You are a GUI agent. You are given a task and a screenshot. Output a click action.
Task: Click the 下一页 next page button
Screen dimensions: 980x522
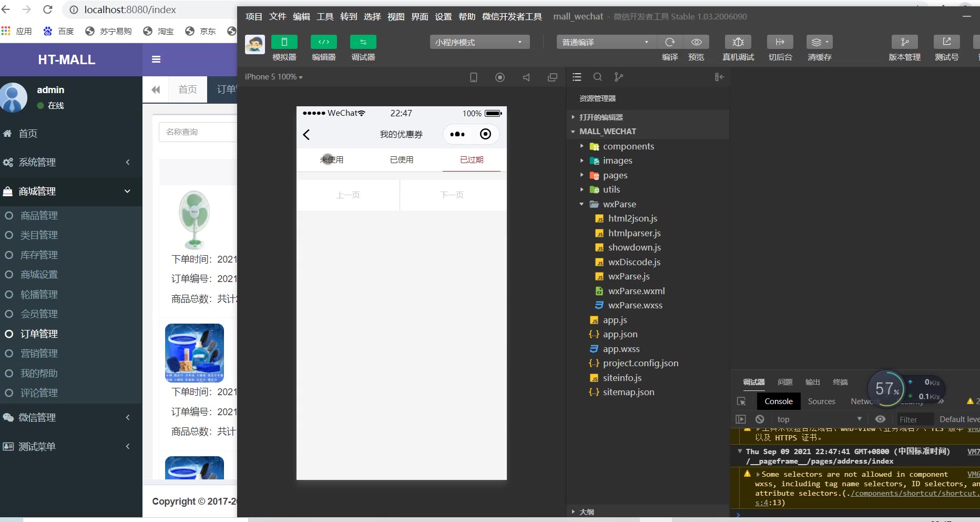pos(452,195)
